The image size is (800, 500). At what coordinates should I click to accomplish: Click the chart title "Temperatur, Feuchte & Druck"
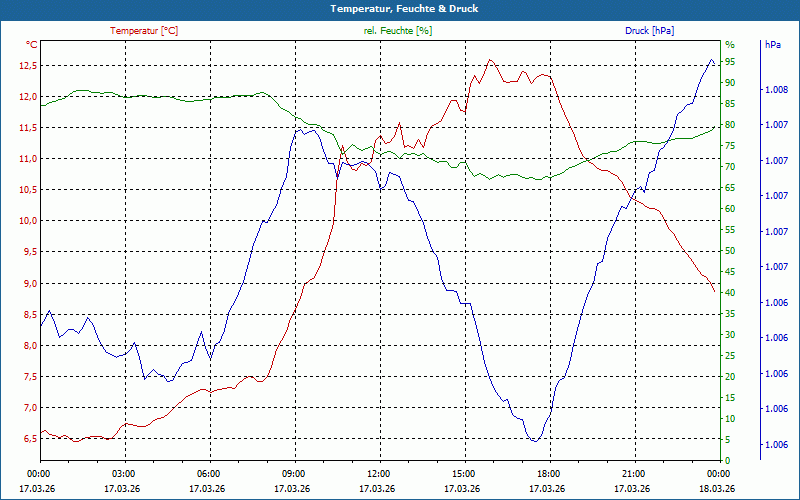coord(404,9)
